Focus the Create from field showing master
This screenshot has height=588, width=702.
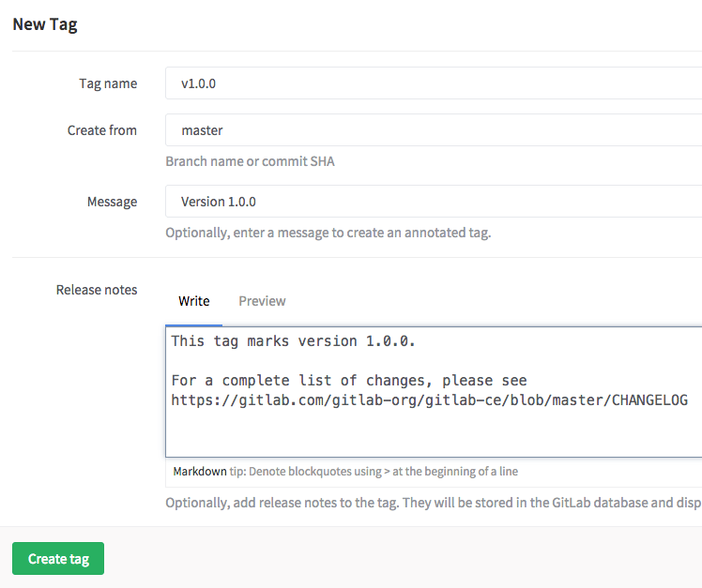click(432, 130)
